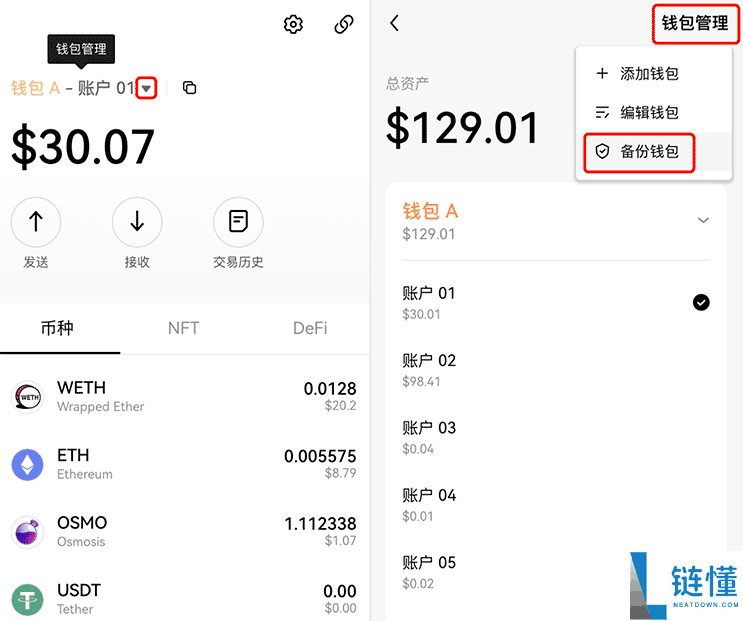Select WETH balance 0.0128

(330, 389)
